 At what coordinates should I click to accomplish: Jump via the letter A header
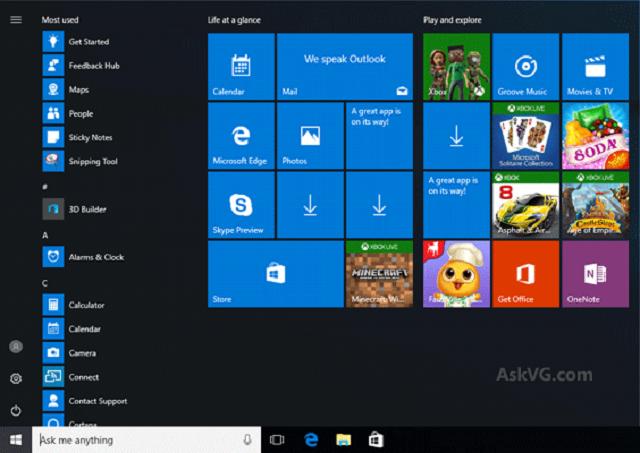coord(45,235)
